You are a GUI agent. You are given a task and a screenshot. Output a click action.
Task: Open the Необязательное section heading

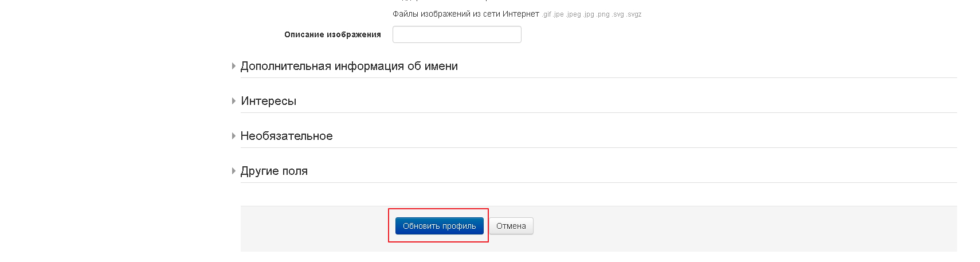coord(287,136)
